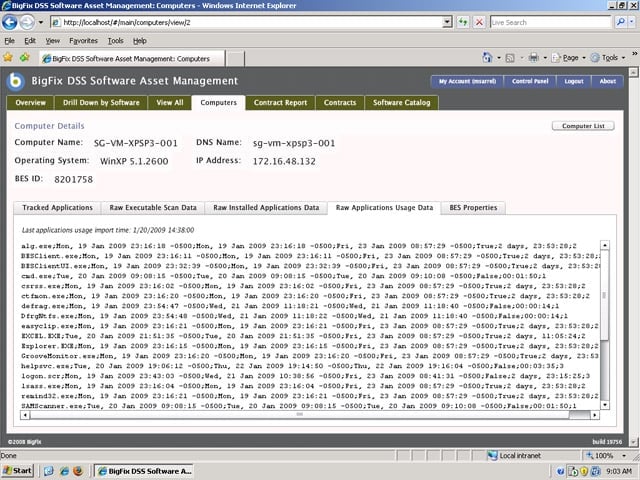640x480 pixels.
Task: Open the Page command bar menu
Action: tap(569, 58)
